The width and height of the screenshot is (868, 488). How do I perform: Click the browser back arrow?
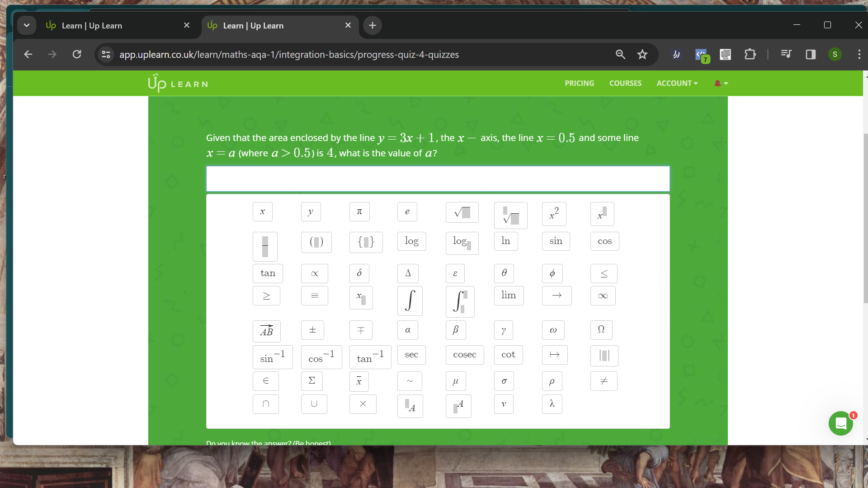(28, 54)
